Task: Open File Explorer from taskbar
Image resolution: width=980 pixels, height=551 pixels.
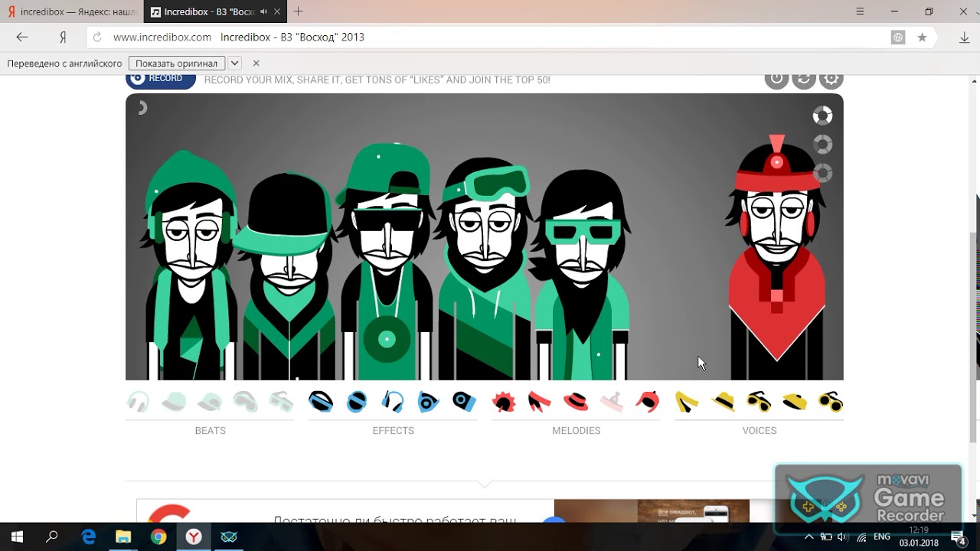Action: tap(123, 537)
